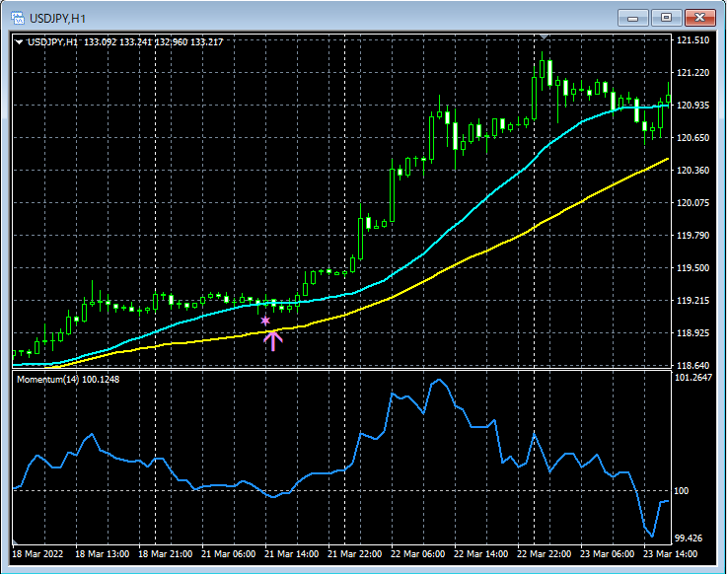Screen dimensions: 728x574
Task: Click the 18 Mar 21:00 time label
Action: [166, 554]
